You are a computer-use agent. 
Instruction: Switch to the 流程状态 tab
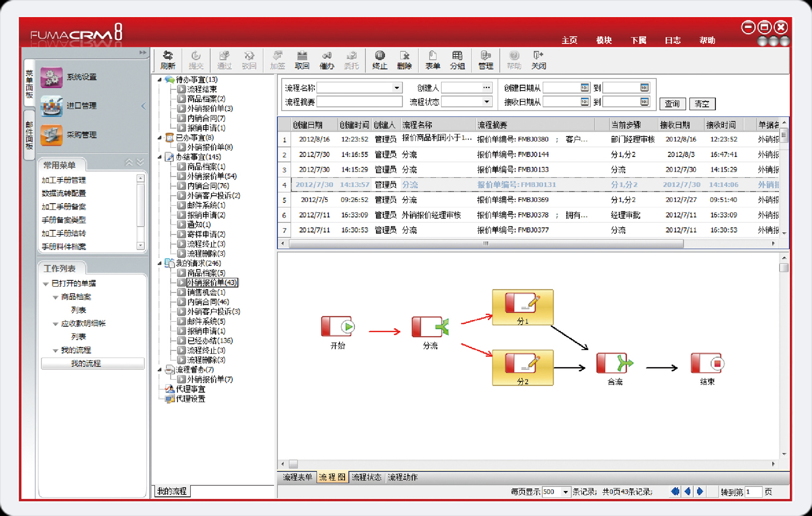click(x=366, y=477)
